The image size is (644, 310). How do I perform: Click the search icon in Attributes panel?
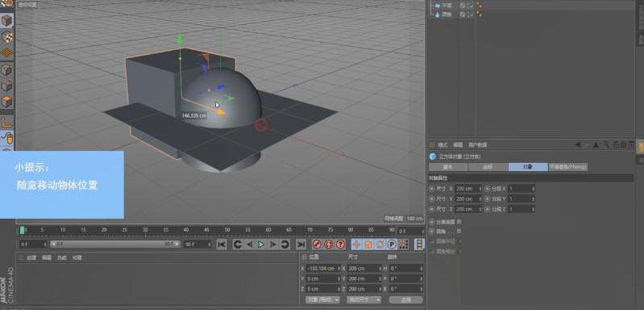point(607,145)
